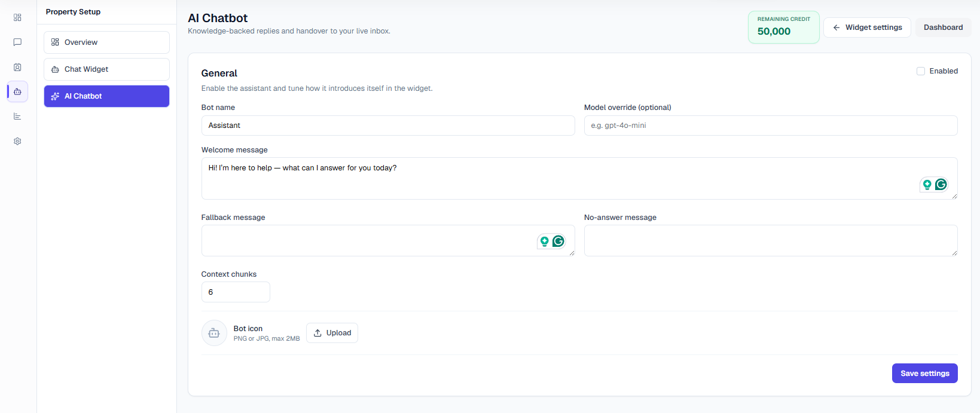Image resolution: width=980 pixels, height=413 pixels.
Task: Click the No-answer message resize handle
Action: pyautogui.click(x=954, y=253)
